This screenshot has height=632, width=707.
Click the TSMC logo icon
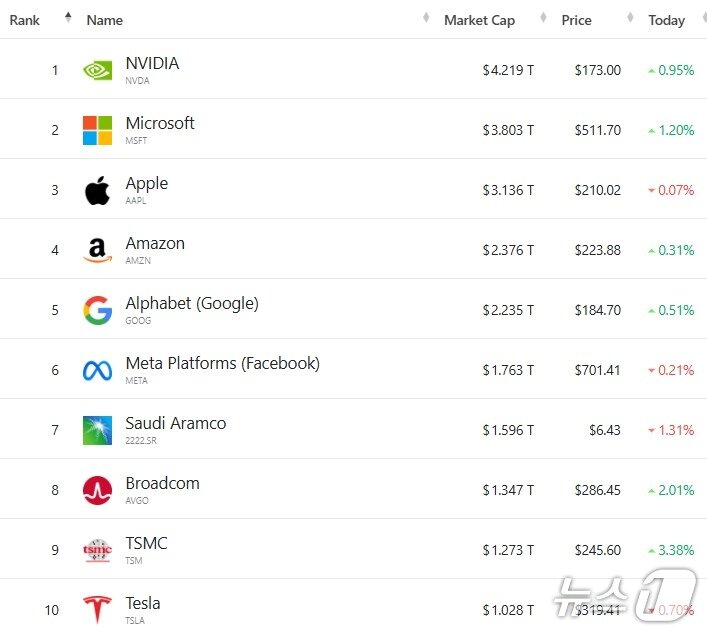point(97,550)
